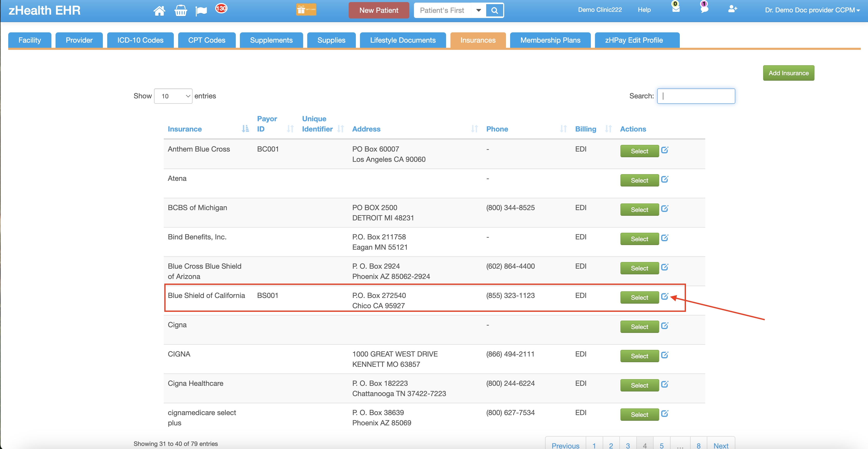Open Dr. Demo Doc provider account menu
868x449 pixels.
point(812,10)
